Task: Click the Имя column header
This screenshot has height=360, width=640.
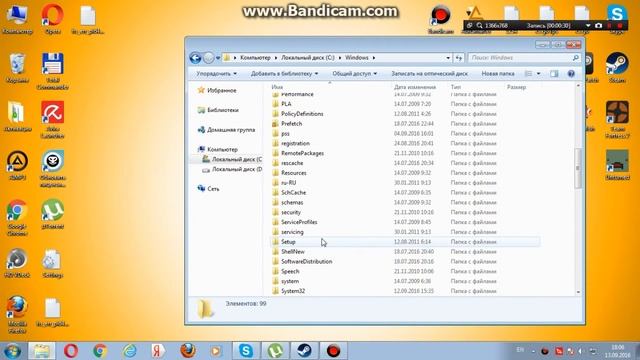Action: pos(277,87)
